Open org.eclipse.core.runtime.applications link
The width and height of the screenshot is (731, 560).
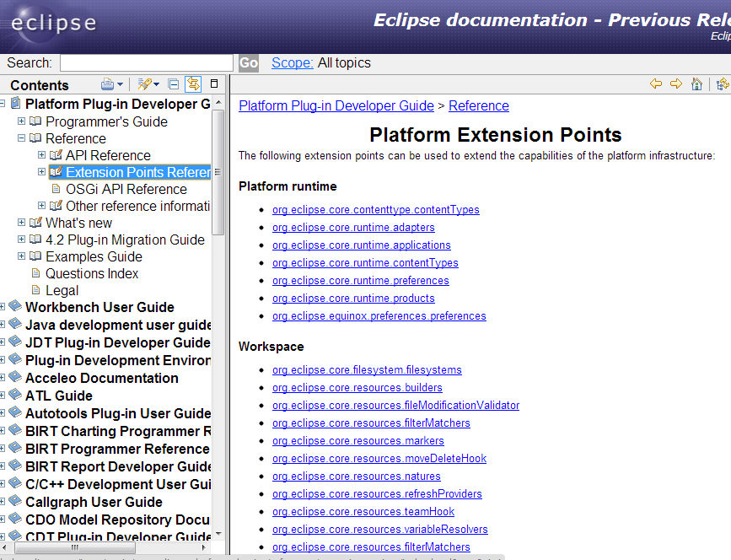tap(362, 245)
